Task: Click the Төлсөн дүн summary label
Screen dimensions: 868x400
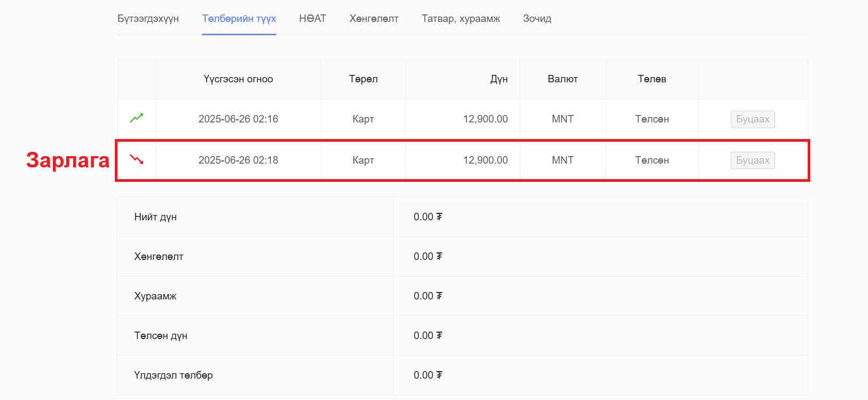Action: pos(161,336)
